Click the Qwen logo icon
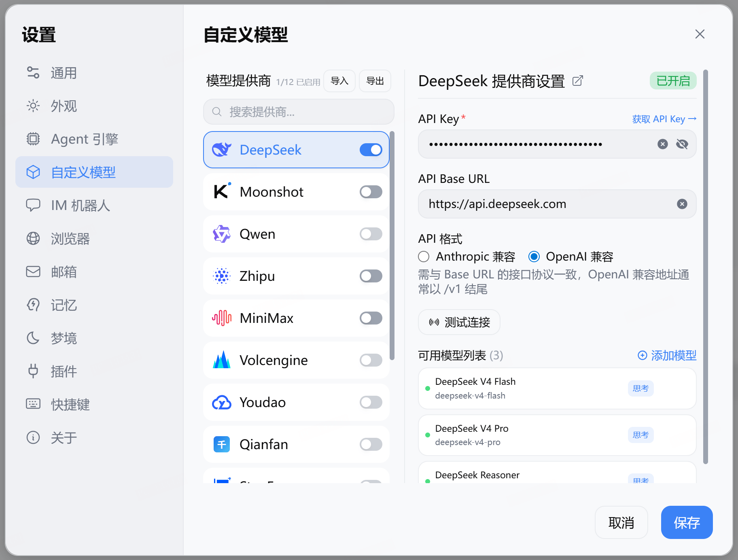Screen dimensions: 738x560 pos(222,234)
